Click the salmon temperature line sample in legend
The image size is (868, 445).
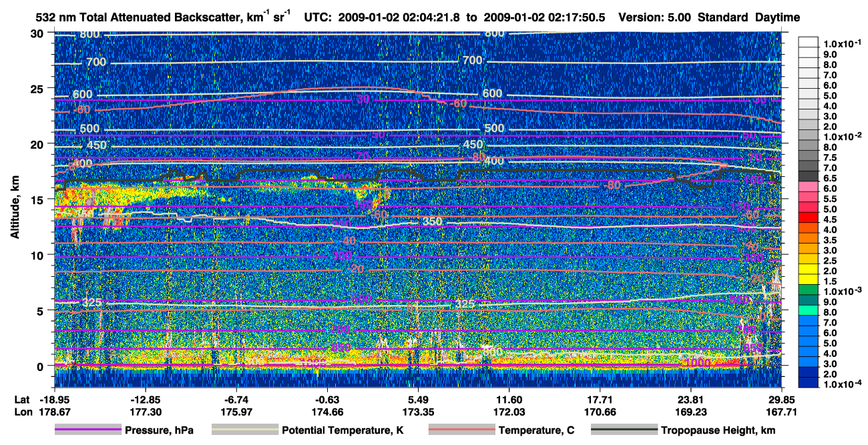(x=461, y=430)
